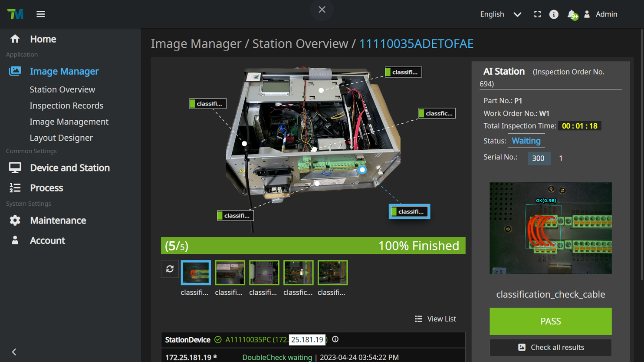The width and height of the screenshot is (644, 362).
Task: Collapse the sidebar with left chevron
Action: click(x=14, y=352)
